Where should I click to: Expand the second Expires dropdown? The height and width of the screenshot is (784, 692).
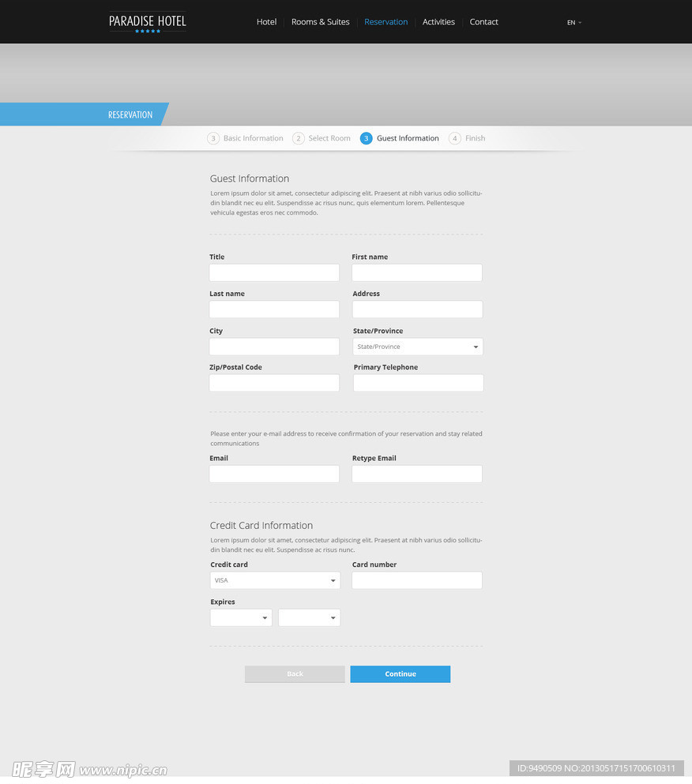coord(309,617)
